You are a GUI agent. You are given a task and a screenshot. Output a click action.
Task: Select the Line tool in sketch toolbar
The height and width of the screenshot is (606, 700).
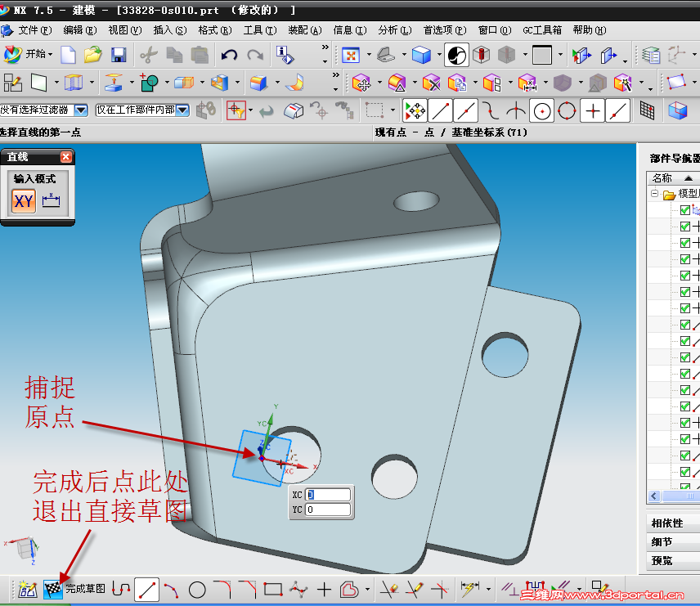147,590
